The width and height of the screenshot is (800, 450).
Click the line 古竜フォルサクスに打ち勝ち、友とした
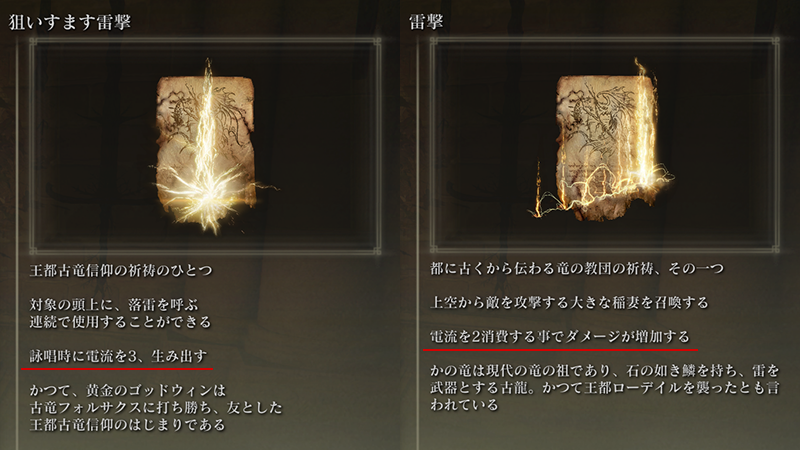156,408
